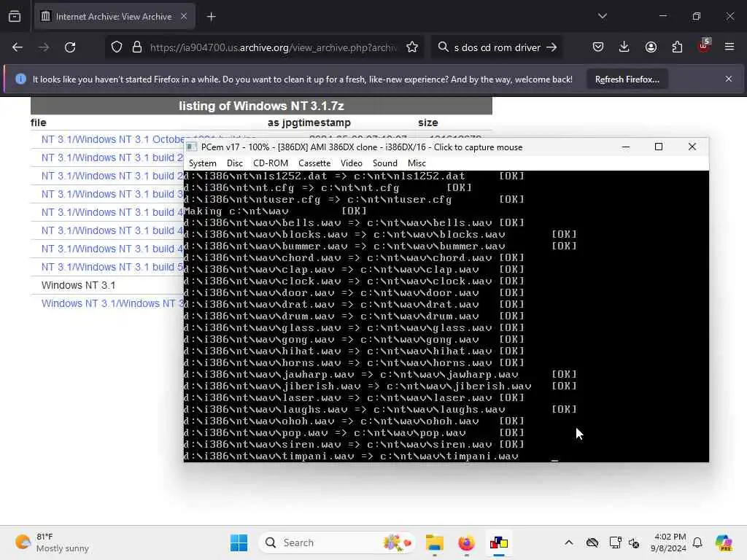Run search with the arrow in search box
The width and height of the screenshot is (747, 560).
(x=551, y=47)
